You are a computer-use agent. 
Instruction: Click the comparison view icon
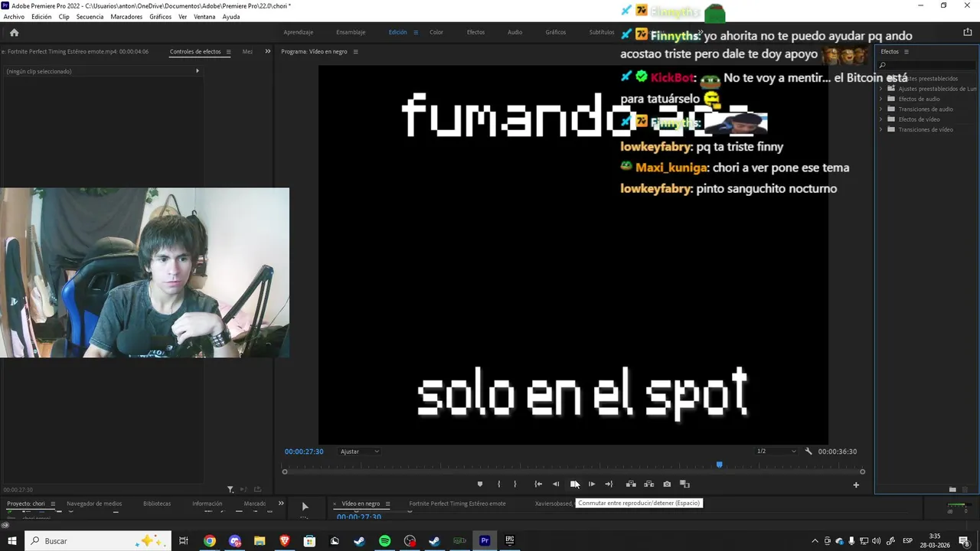[684, 484]
